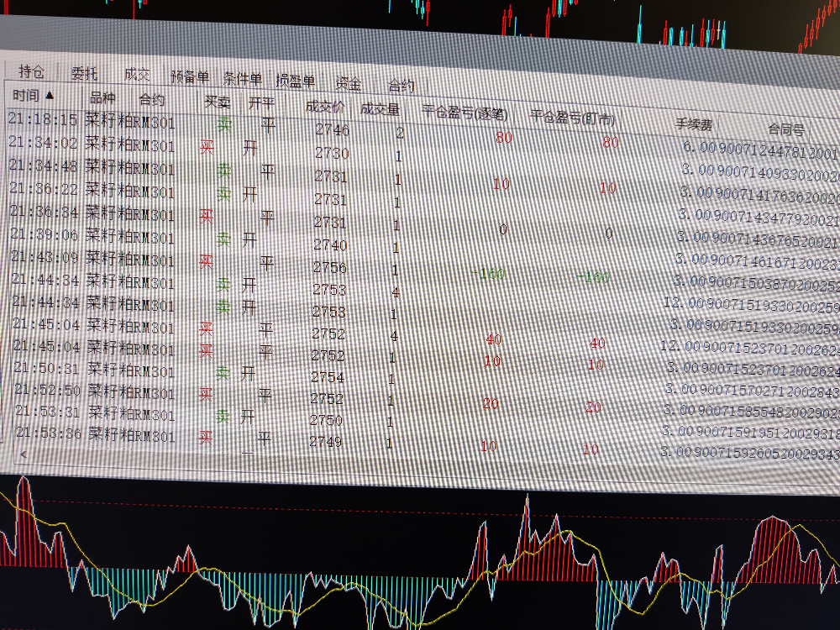
Task: Click the 合约 column header
Action: point(151,100)
